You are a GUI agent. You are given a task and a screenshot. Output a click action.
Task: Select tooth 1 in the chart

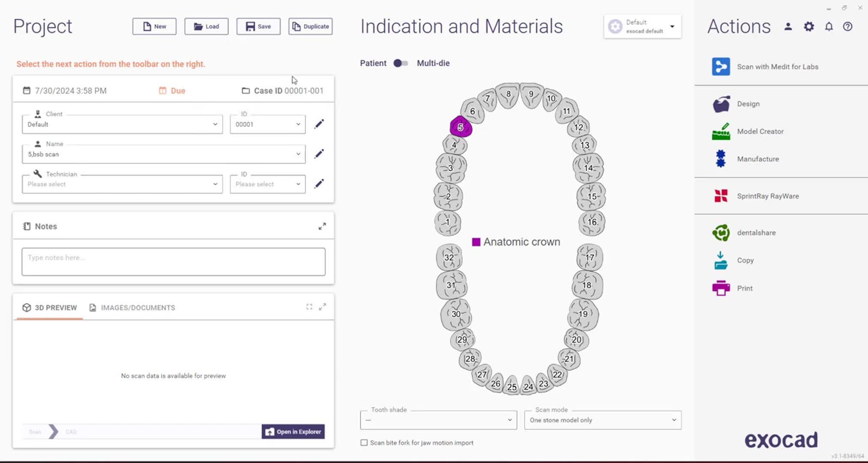[448, 222]
